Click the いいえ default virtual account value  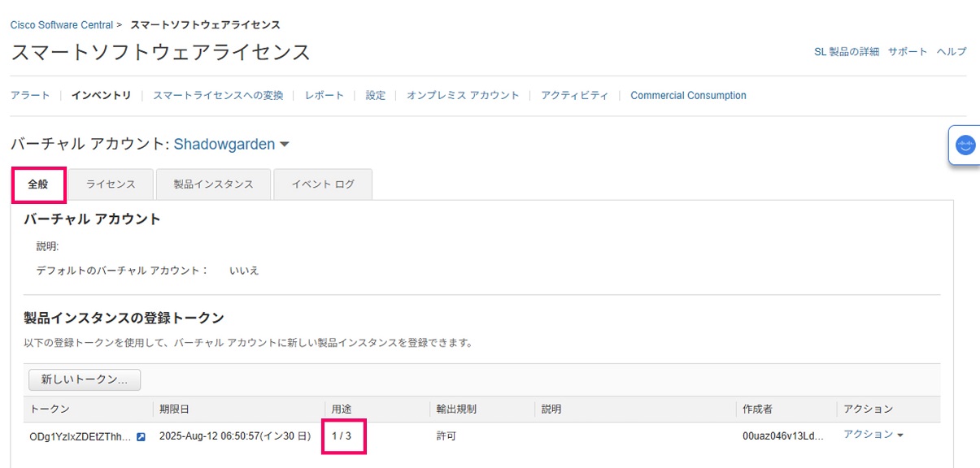244,270
